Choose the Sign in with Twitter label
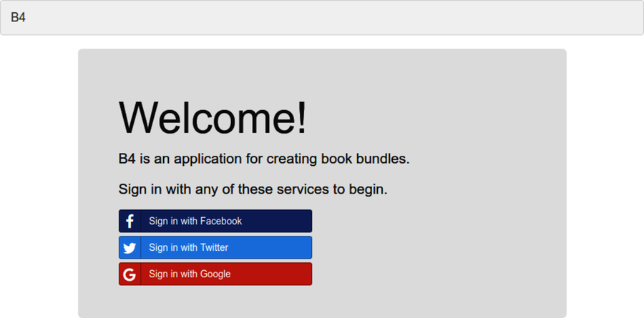 click(188, 247)
